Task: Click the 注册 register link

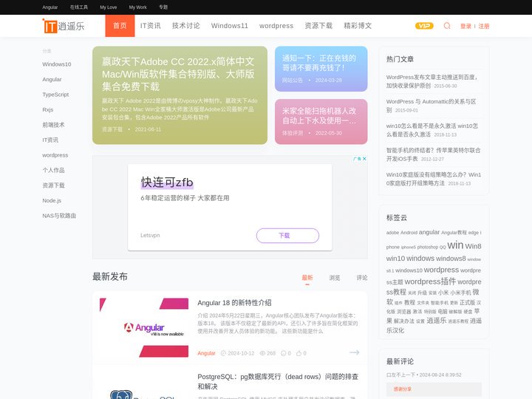Action: (484, 26)
